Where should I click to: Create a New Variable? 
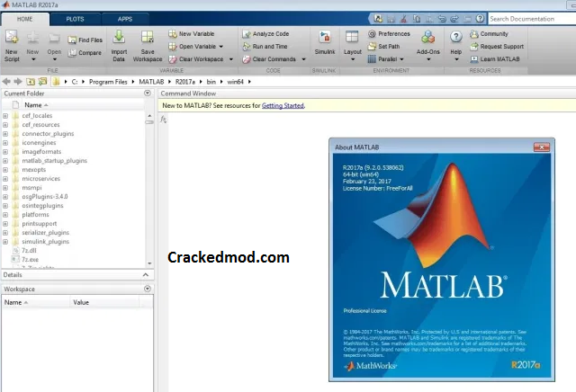tap(192, 34)
